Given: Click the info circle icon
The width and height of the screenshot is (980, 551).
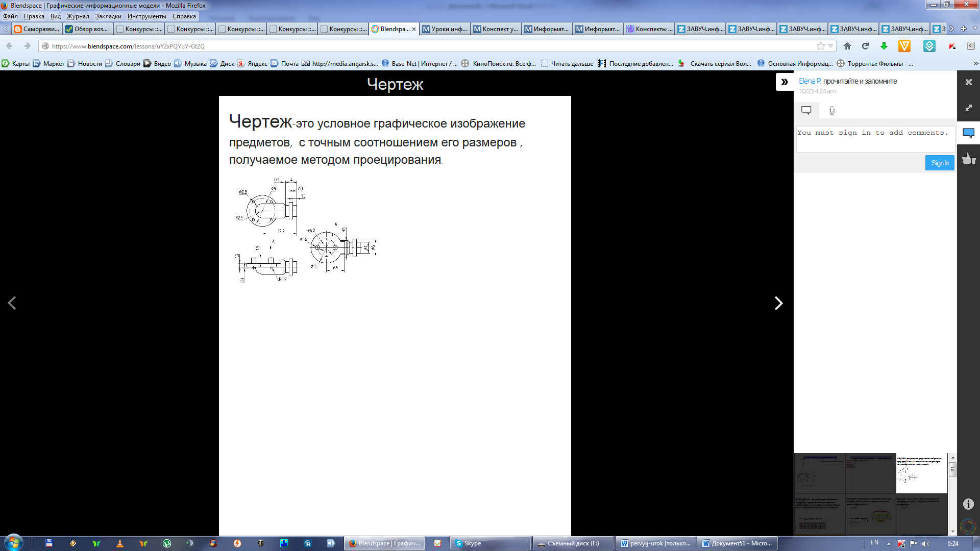Looking at the screenshot, I should coord(968,504).
